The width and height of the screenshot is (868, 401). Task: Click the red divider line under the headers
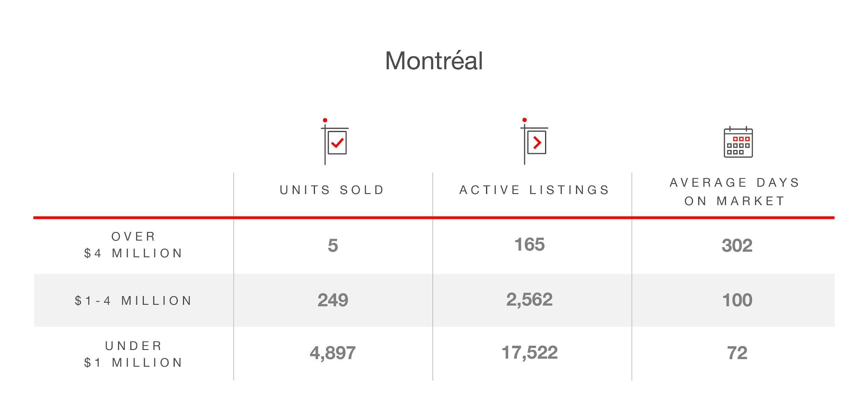click(x=434, y=218)
